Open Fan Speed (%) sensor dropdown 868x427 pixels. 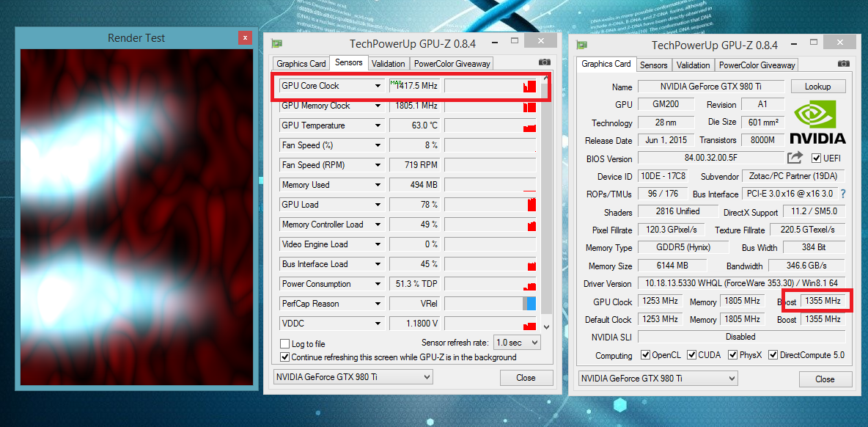[x=378, y=145]
